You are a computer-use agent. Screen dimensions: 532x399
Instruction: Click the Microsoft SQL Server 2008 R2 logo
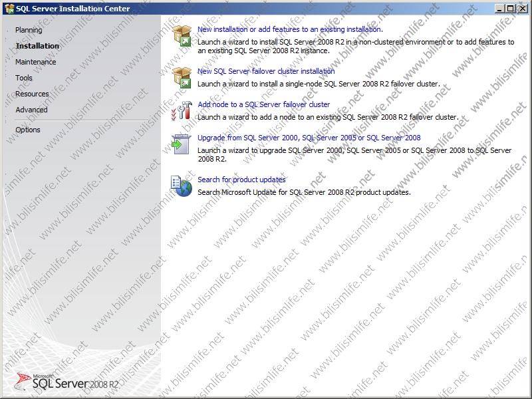66,381
